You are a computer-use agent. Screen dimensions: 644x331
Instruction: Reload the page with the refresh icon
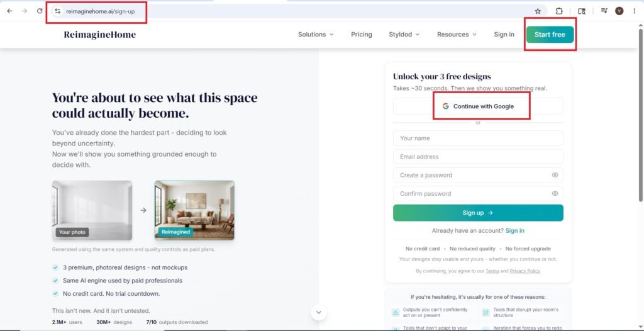click(40, 11)
